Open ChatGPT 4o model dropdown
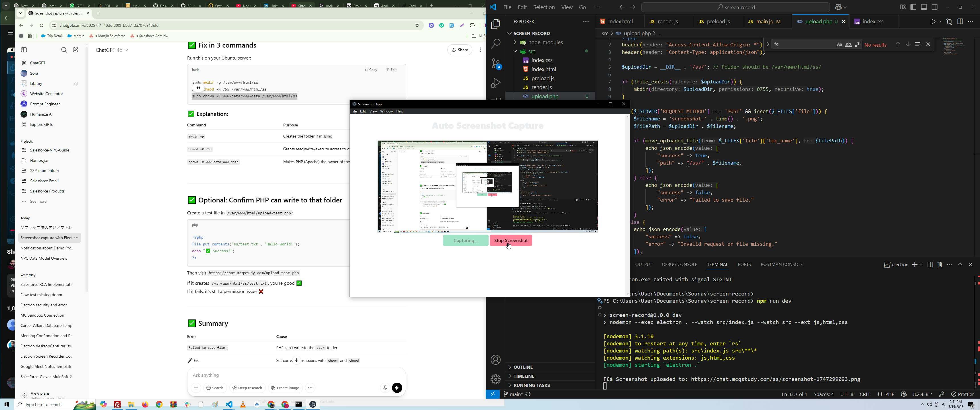 tap(112, 50)
